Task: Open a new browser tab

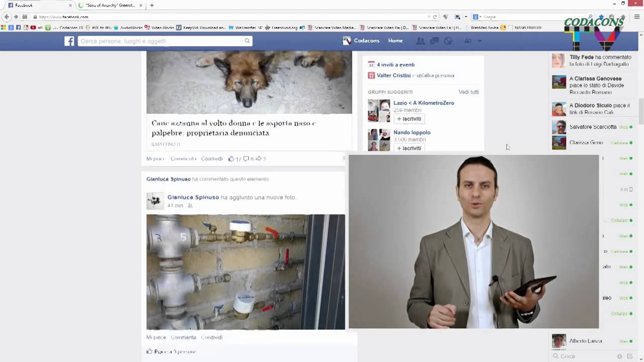Action: (151, 5)
